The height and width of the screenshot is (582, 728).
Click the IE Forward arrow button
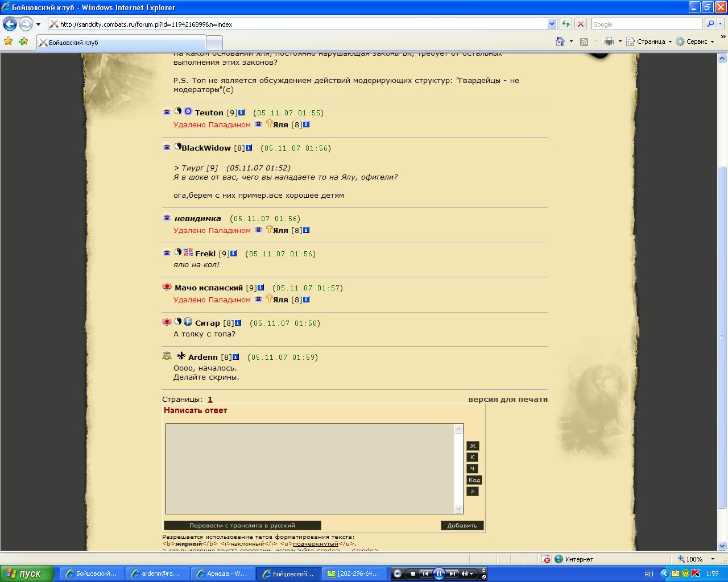[26, 24]
